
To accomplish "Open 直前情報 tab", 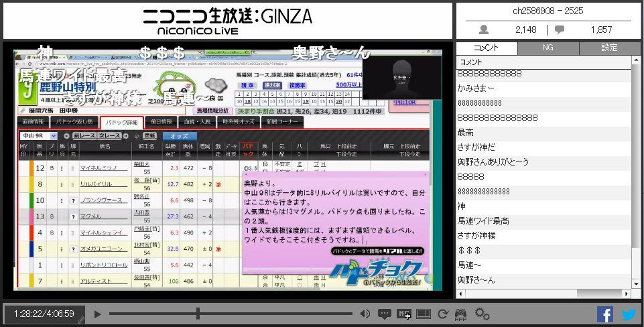I will pyautogui.click(x=33, y=122).
